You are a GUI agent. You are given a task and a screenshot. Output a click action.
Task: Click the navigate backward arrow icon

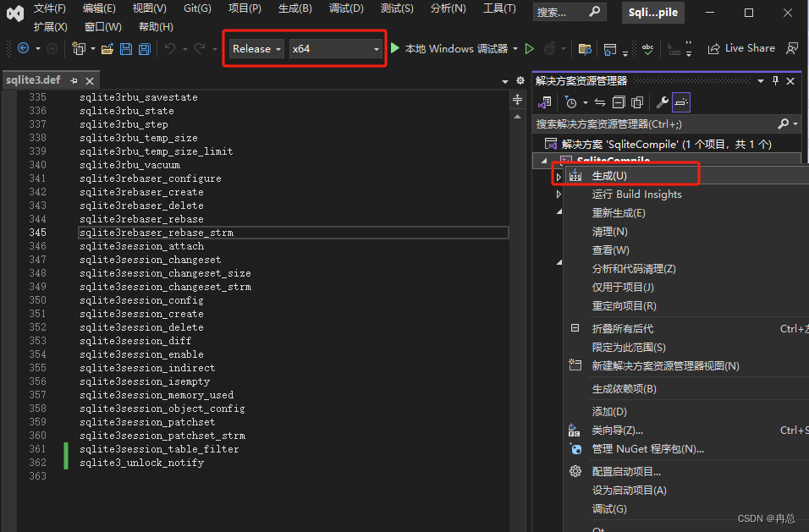click(x=23, y=48)
